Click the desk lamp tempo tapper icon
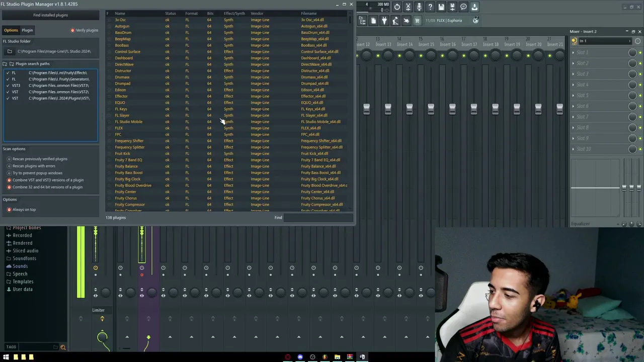 [x=395, y=21]
